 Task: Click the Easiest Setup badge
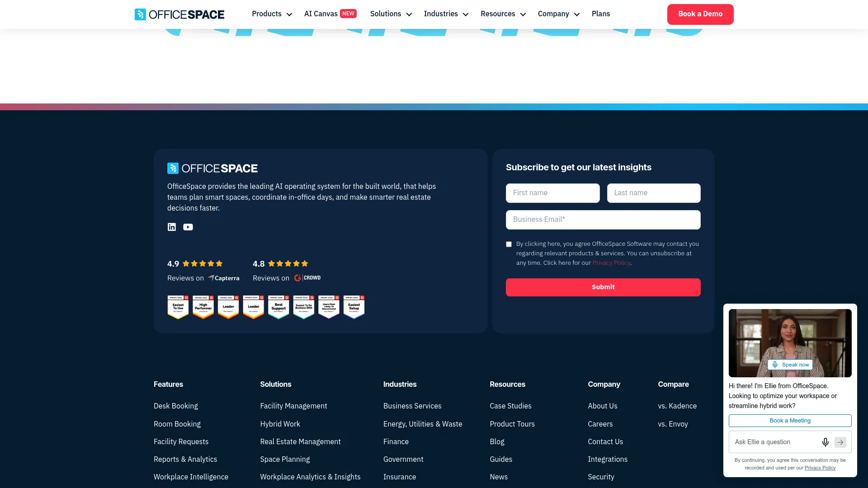coord(354,307)
